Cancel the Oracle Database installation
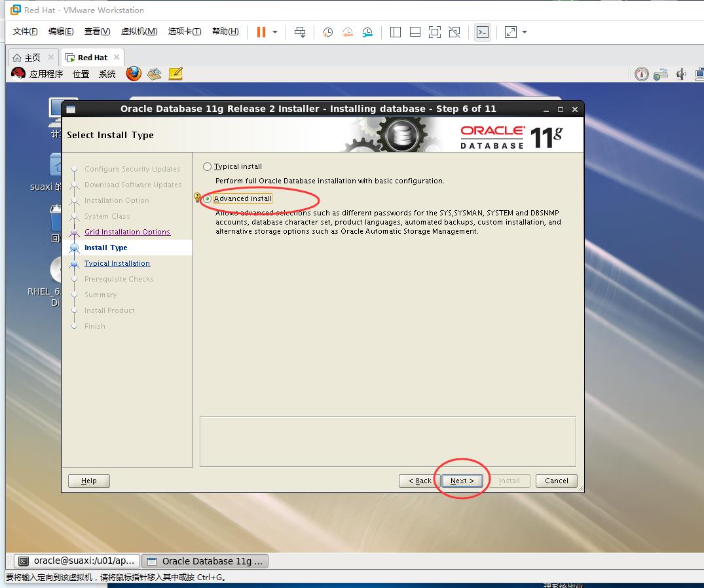This screenshot has width=704, height=588. click(x=556, y=481)
